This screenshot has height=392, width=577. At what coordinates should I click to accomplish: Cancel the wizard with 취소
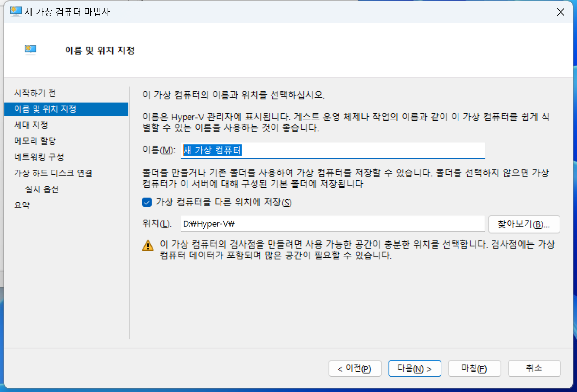pyautogui.click(x=534, y=369)
